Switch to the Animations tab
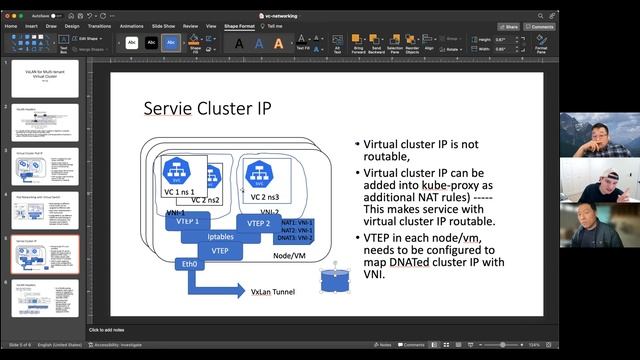 coord(131,26)
